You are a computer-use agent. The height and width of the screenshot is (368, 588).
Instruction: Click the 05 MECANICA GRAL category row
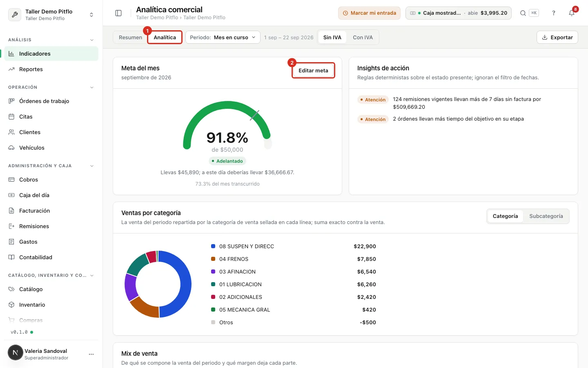click(x=293, y=310)
